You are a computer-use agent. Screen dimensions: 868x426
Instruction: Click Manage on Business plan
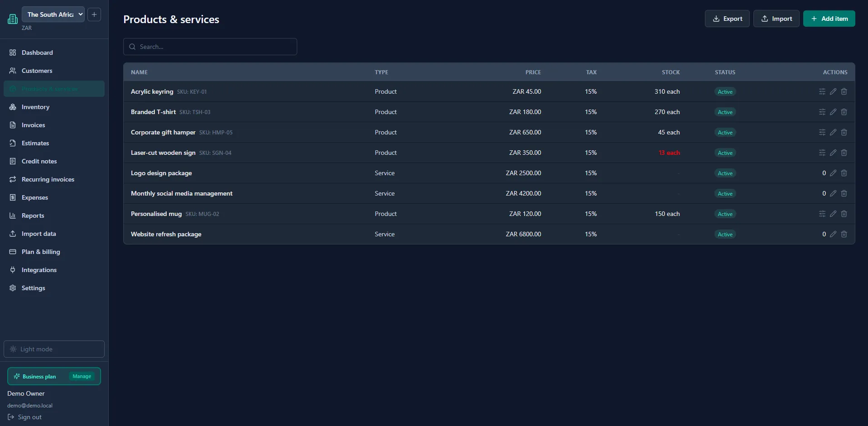(82, 376)
